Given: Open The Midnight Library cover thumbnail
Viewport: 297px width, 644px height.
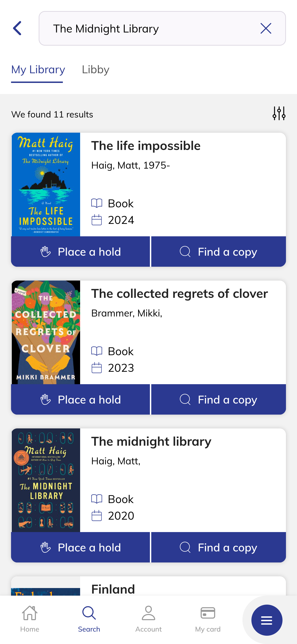Looking at the screenshot, I should pyautogui.click(x=46, y=480).
